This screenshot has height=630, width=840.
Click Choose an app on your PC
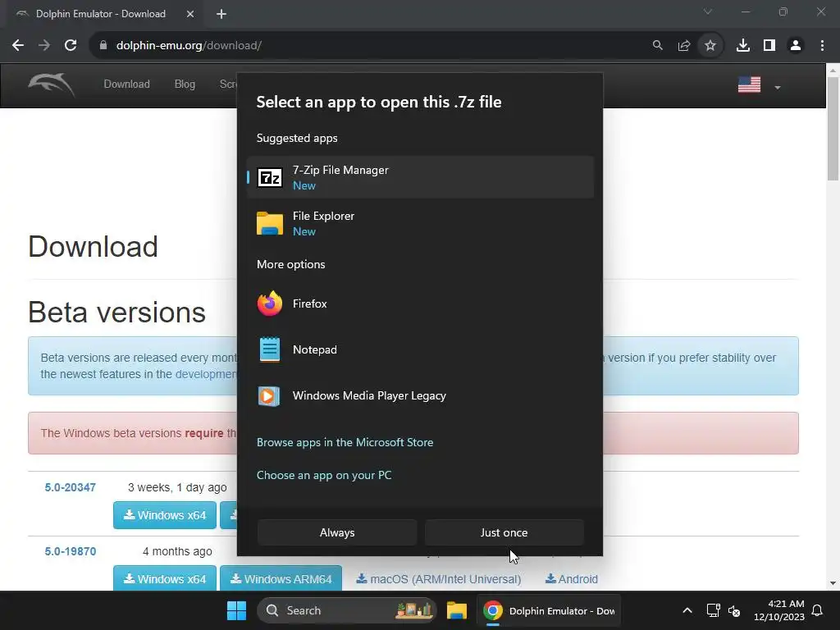pos(324,475)
